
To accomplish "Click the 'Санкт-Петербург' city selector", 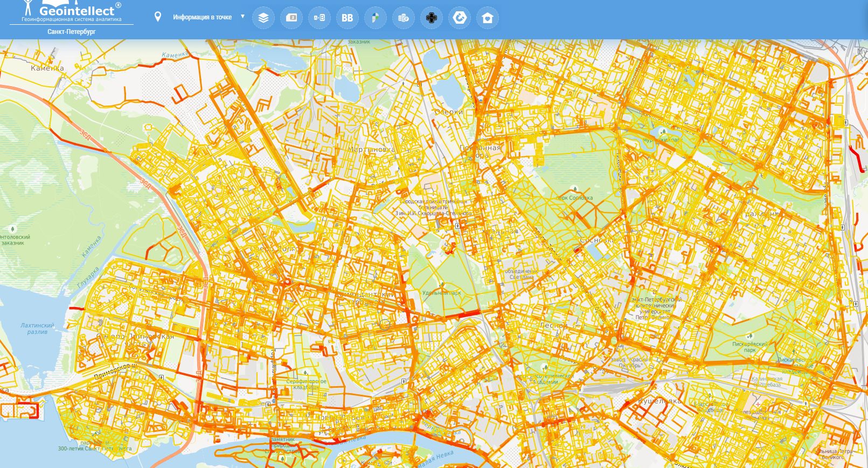I will coord(72,32).
